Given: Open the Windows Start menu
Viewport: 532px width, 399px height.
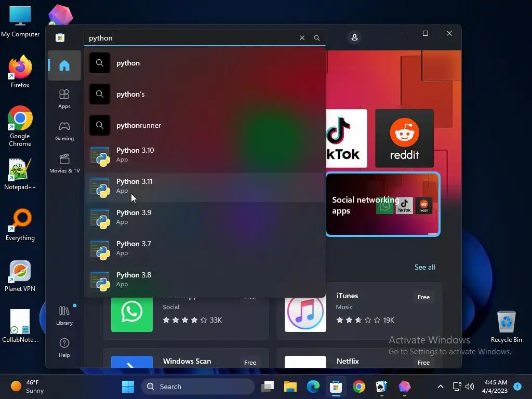Looking at the screenshot, I should (128, 387).
